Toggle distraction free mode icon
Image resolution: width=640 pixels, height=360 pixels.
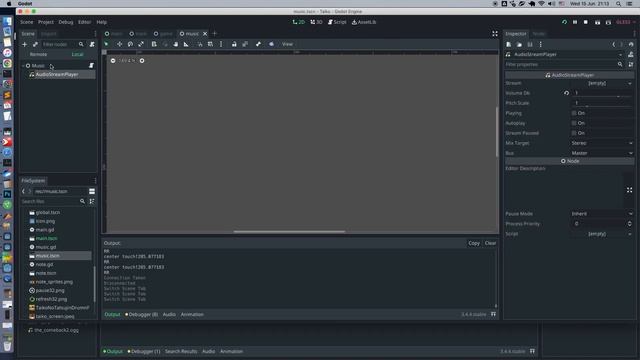(495, 34)
